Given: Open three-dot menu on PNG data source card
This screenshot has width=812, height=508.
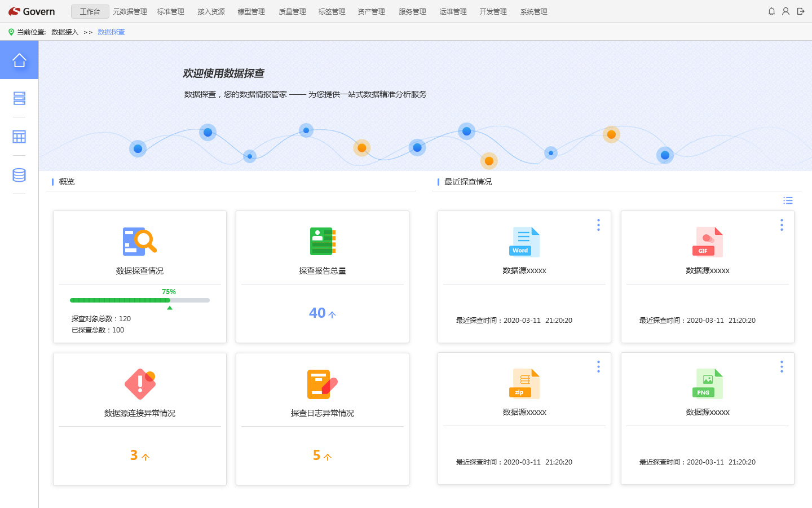Looking at the screenshot, I should [782, 366].
